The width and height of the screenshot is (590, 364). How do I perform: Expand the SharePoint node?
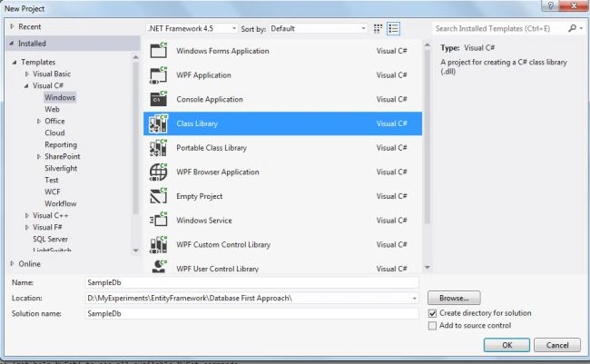click(39, 157)
